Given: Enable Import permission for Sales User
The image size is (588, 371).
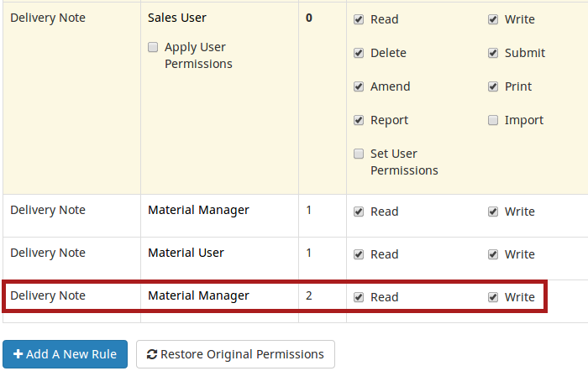Looking at the screenshot, I should pyautogui.click(x=493, y=120).
